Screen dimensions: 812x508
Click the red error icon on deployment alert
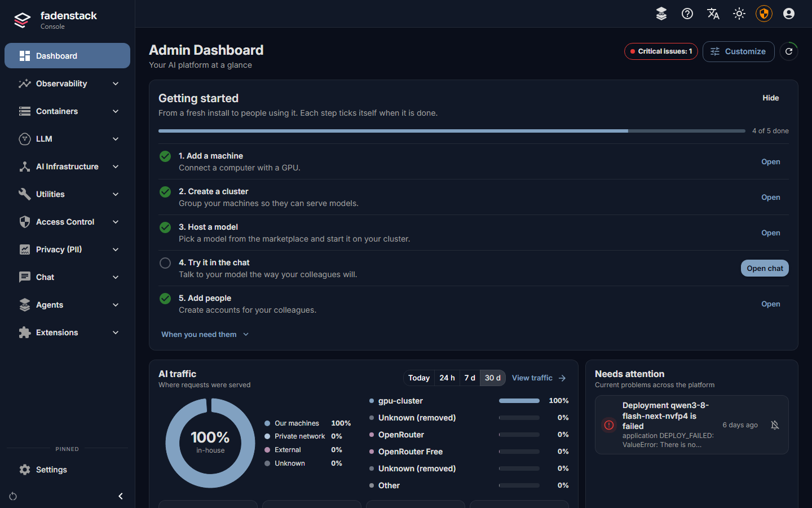(x=609, y=425)
